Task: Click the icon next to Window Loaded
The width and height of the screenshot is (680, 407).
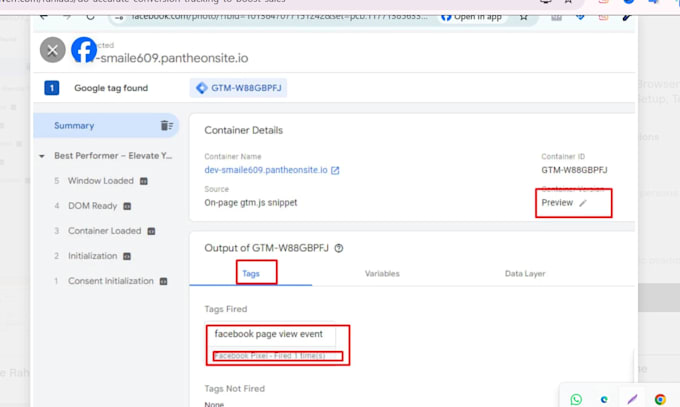Action: pyautogui.click(x=144, y=181)
